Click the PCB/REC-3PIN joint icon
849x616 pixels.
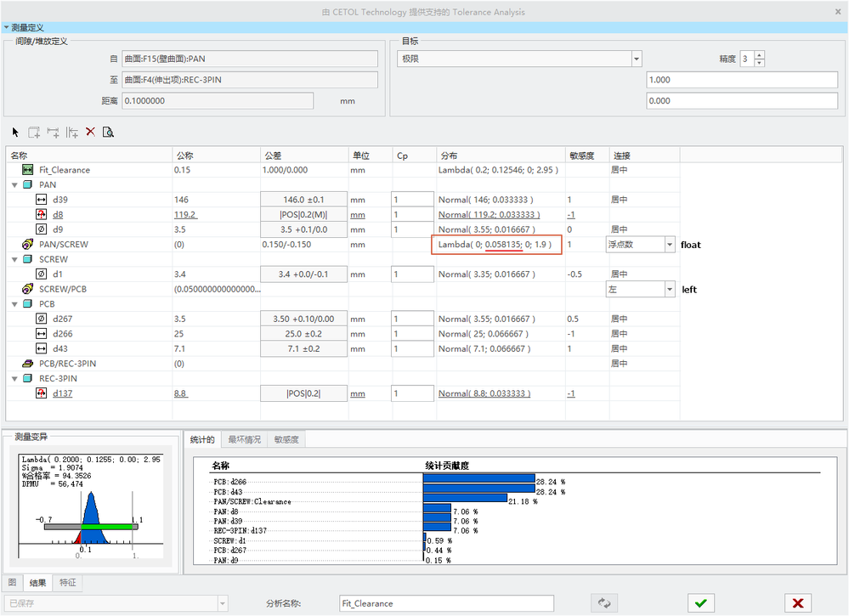pyautogui.click(x=27, y=364)
